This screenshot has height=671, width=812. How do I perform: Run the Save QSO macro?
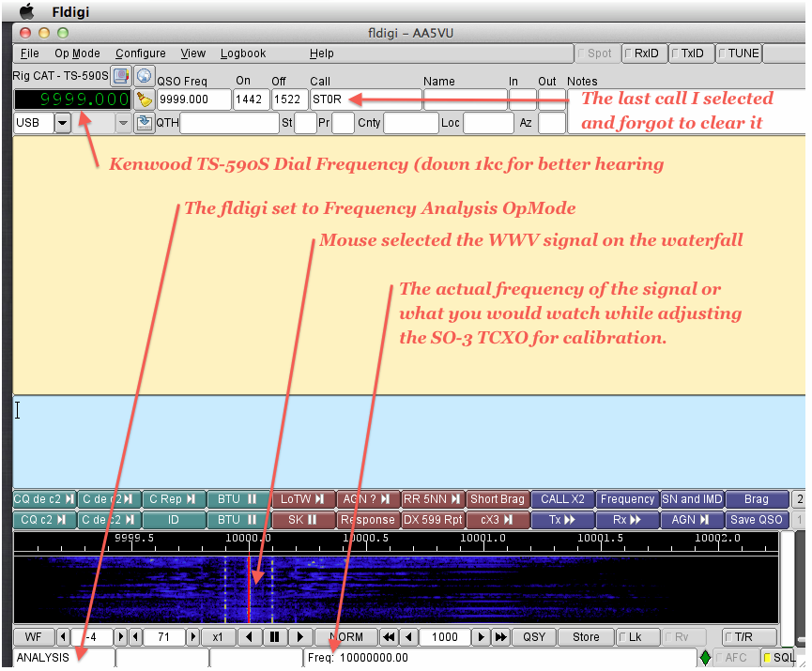757,520
